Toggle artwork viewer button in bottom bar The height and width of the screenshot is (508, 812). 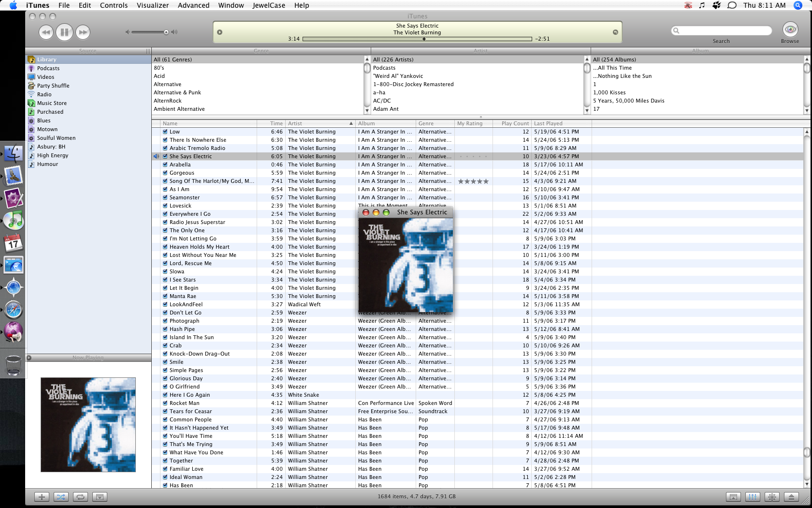(100, 497)
